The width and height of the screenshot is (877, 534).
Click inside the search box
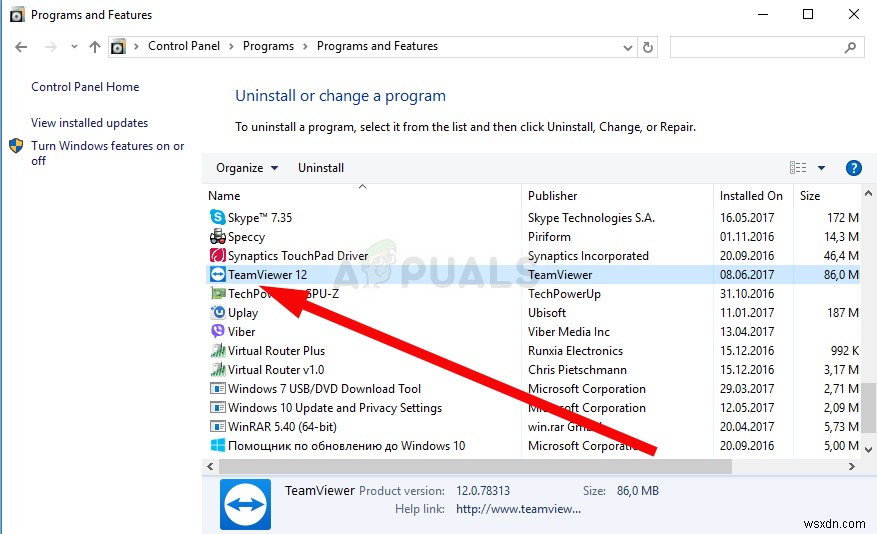pyautogui.click(x=767, y=48)
